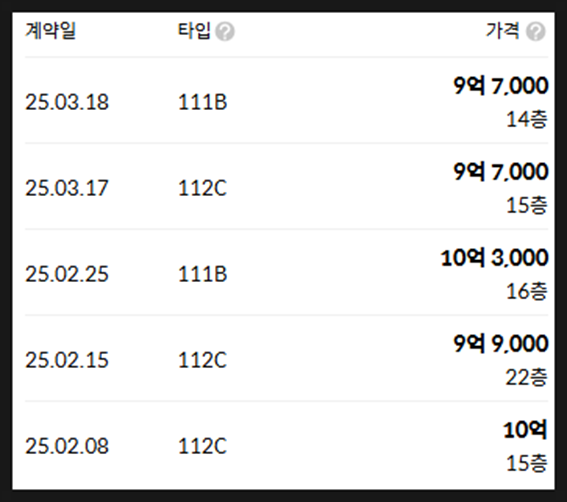The height and width of the screenshot is (502, 567).
Task: Select the 계약일 column header
Action: pyautogui.click(x=50, y=30)
